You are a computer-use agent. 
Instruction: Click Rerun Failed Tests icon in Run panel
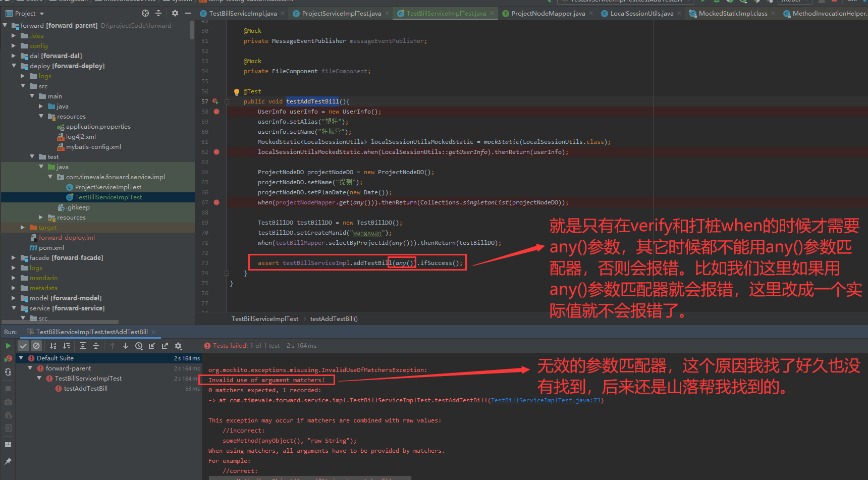[8, 359]
